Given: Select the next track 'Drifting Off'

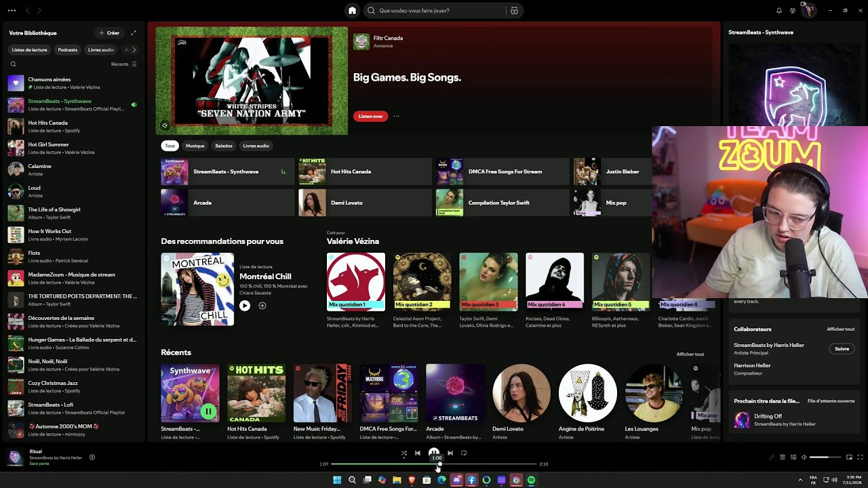Looking at the screenshot, I should 795,420.
